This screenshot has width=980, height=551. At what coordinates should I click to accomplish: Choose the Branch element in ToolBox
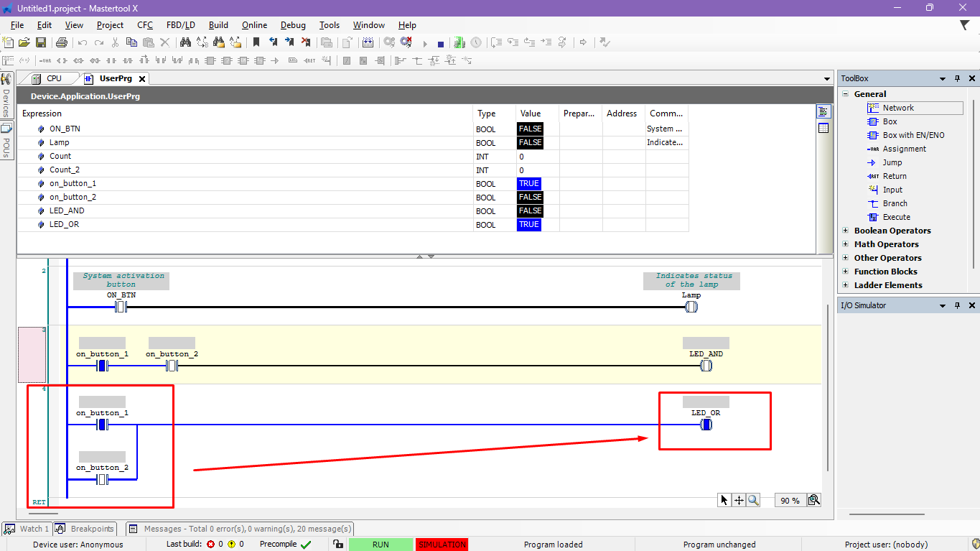coord(895,203)
